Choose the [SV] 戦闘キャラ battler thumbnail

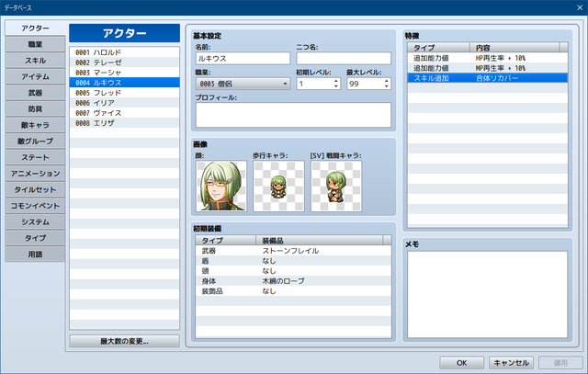[x=336, y=186]
